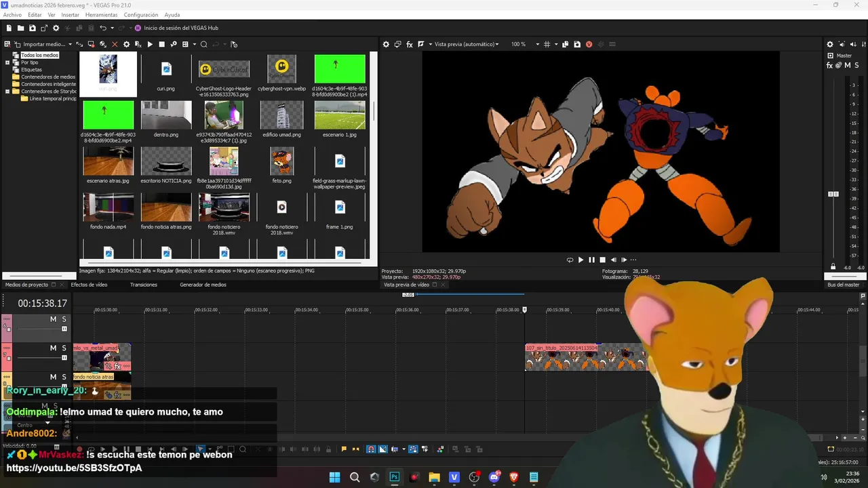868x488 pixels.
Task: Switch to Transiciones tab
Action: [x=144, y=285]
